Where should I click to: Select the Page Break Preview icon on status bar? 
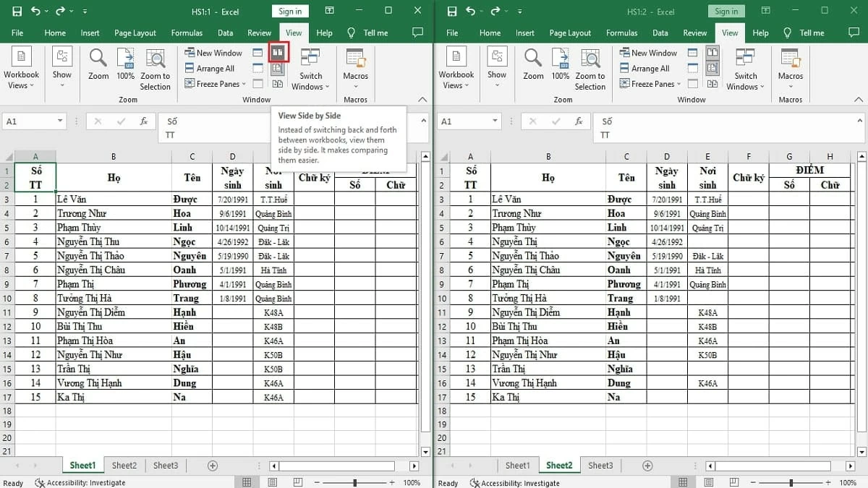pos(298,481)
